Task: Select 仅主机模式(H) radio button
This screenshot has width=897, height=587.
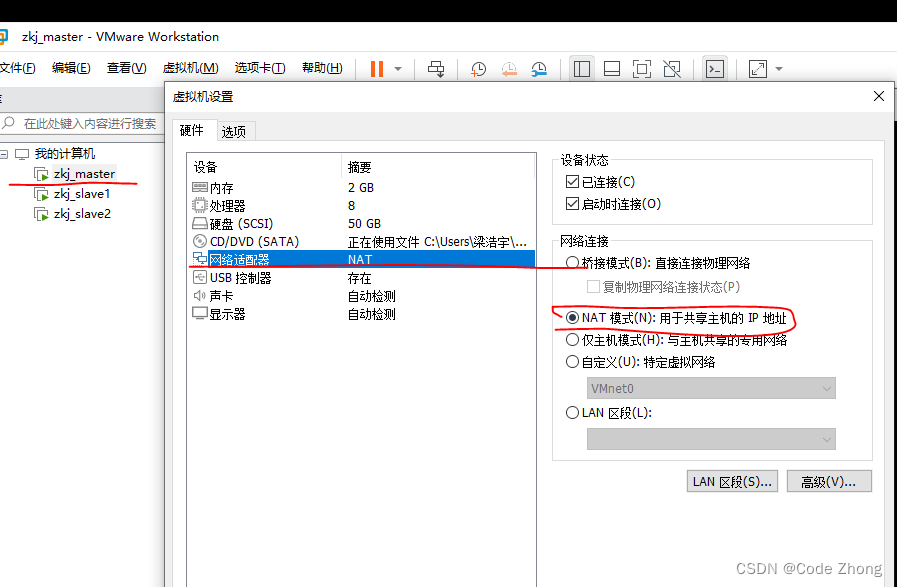Action: coord(572,340)
